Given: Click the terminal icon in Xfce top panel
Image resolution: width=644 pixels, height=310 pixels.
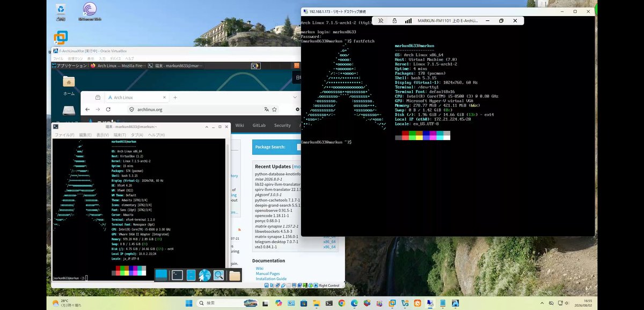Looking at the screenshot, I should pyautogui.click(x=255, y=65).
